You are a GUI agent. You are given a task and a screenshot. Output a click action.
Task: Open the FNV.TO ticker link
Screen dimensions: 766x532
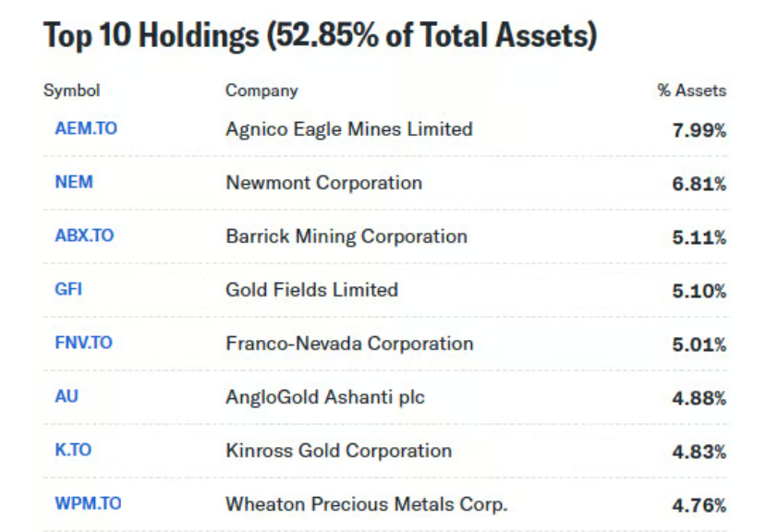[x=83, y=343]
